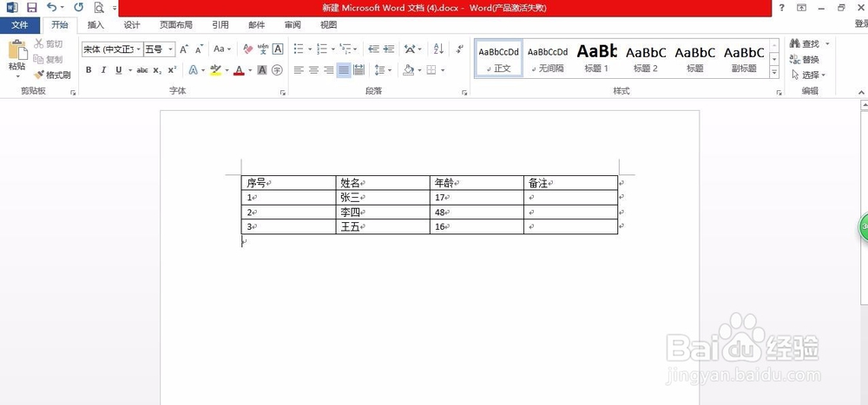Decrease font size with the smaller A icon

click(x=200, y=49)
